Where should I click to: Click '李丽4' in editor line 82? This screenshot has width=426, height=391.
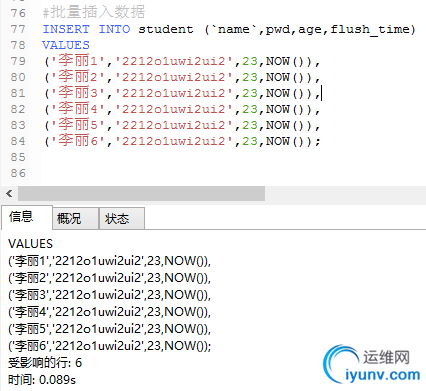[77, 109]
